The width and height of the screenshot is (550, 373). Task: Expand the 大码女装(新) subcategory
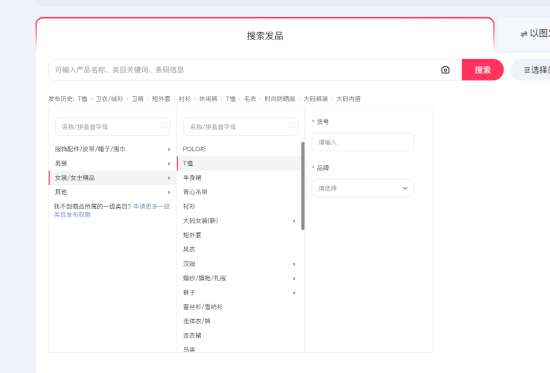click(294, 221)
